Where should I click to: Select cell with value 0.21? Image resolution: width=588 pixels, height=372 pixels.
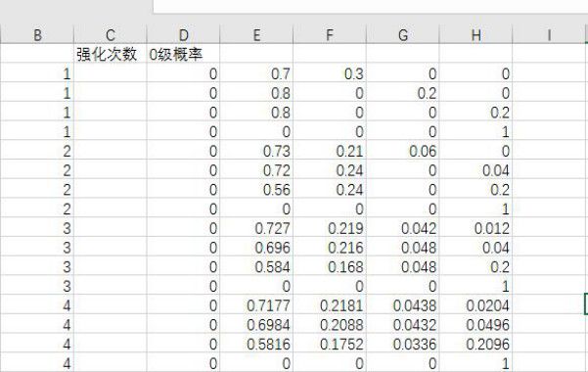(330, 151)
